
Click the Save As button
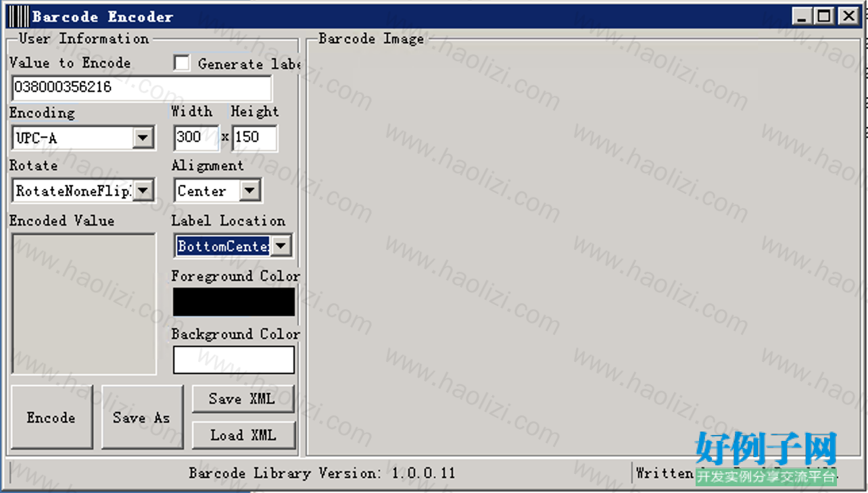[x=142, y=417]
